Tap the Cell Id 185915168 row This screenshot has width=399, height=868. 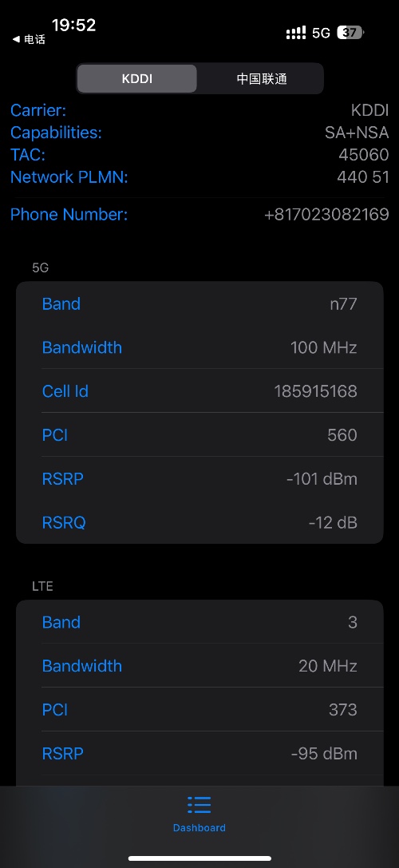(199, 390)
